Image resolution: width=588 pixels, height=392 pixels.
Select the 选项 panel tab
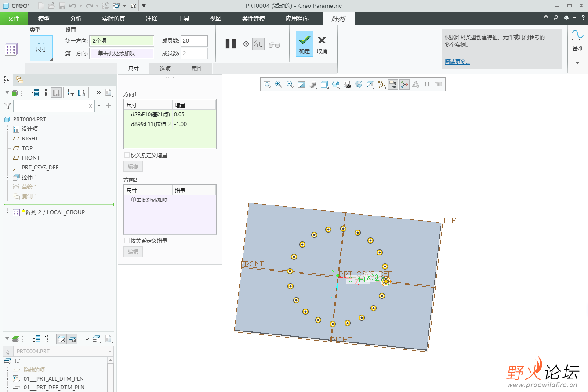tap(165, 68)
